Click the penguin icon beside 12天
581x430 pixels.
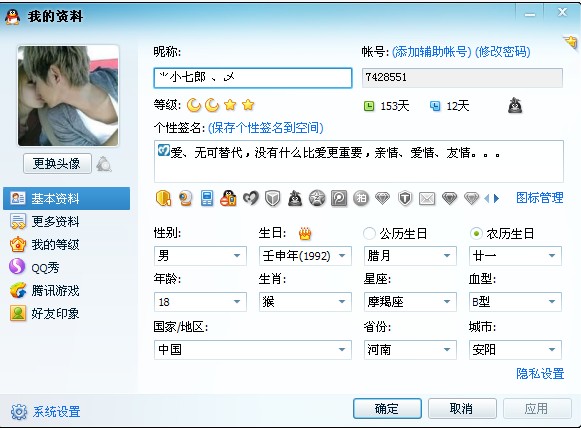click(515, 106)
